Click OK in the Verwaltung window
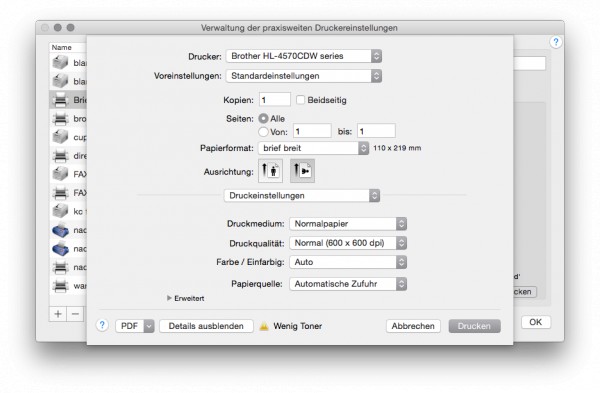Screen dimensions: 600x393 535,322
